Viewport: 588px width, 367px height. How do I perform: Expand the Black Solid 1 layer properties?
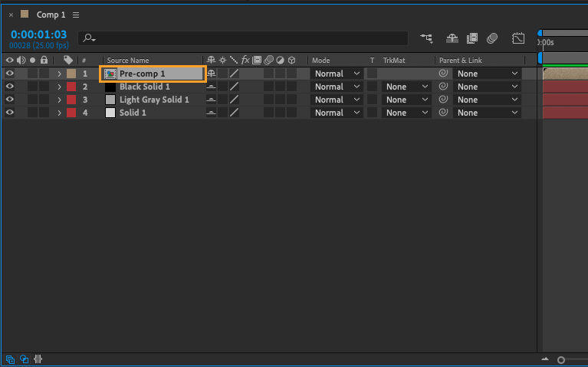pos(59,87)
